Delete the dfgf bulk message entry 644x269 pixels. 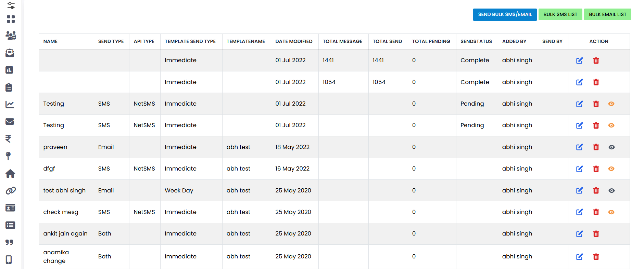(x=596, y=169)
